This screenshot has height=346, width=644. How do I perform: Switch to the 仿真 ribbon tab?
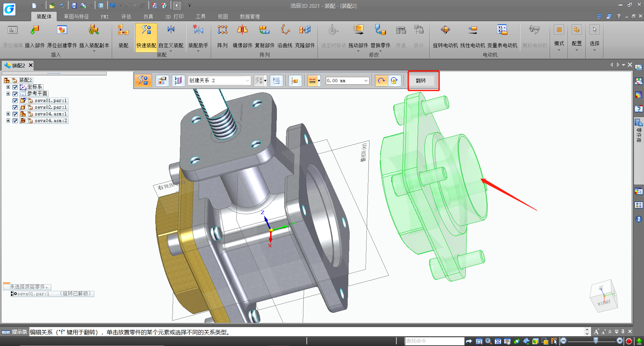click(x=148, y=16)
